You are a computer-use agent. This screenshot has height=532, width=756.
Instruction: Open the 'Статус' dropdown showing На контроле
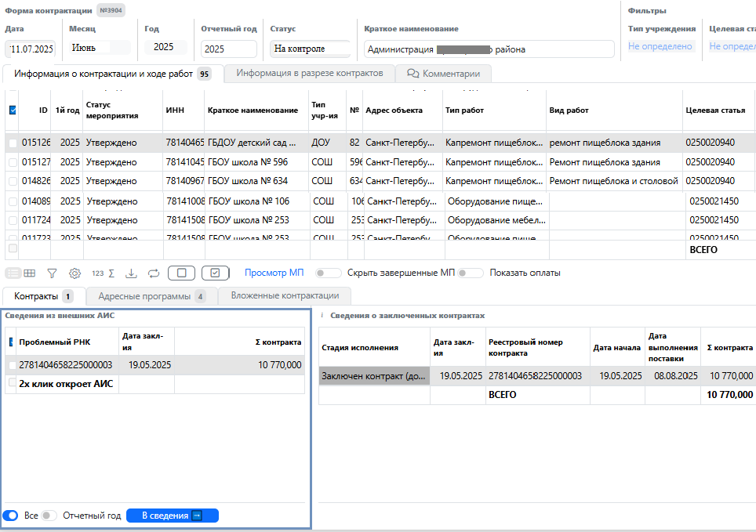(x=311, y=49)
